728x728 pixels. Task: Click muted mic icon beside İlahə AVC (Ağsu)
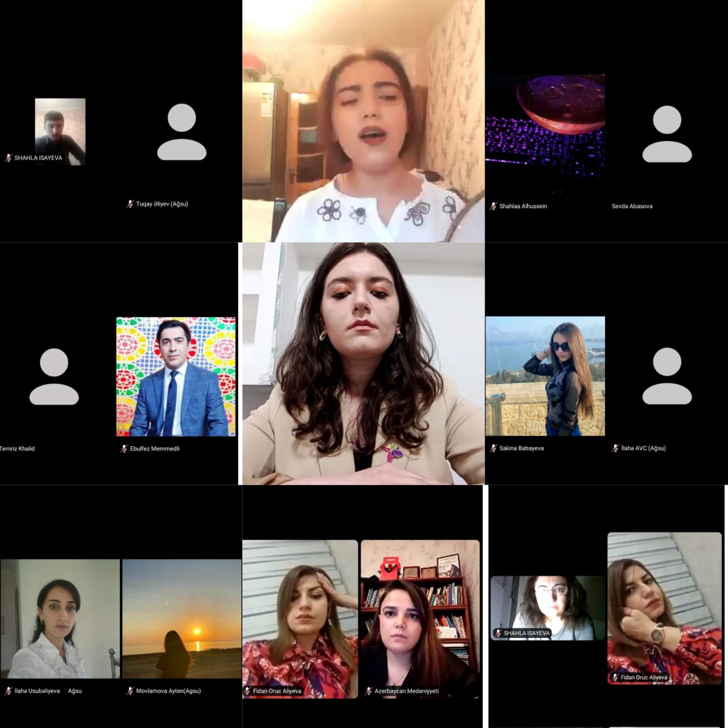[x=615, y=448]
